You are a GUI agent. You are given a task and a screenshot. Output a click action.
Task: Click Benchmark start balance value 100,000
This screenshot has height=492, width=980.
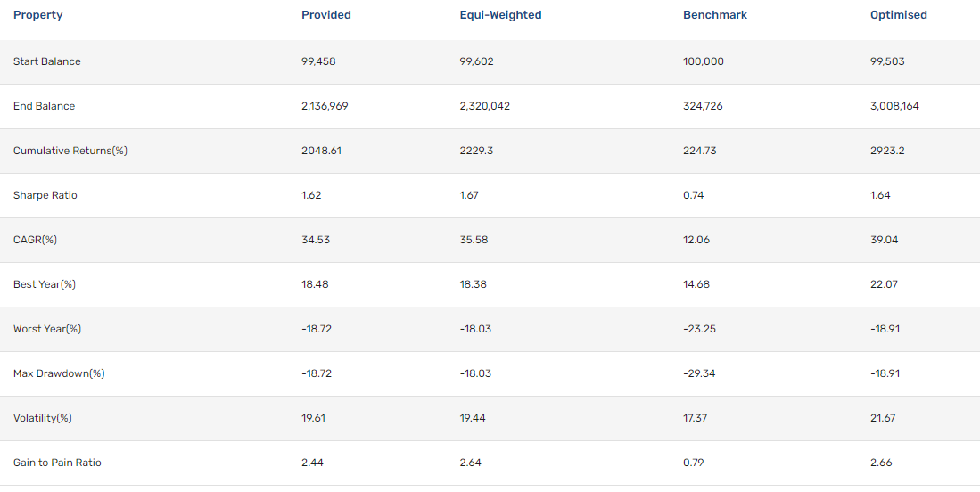(x=704, y=61)
